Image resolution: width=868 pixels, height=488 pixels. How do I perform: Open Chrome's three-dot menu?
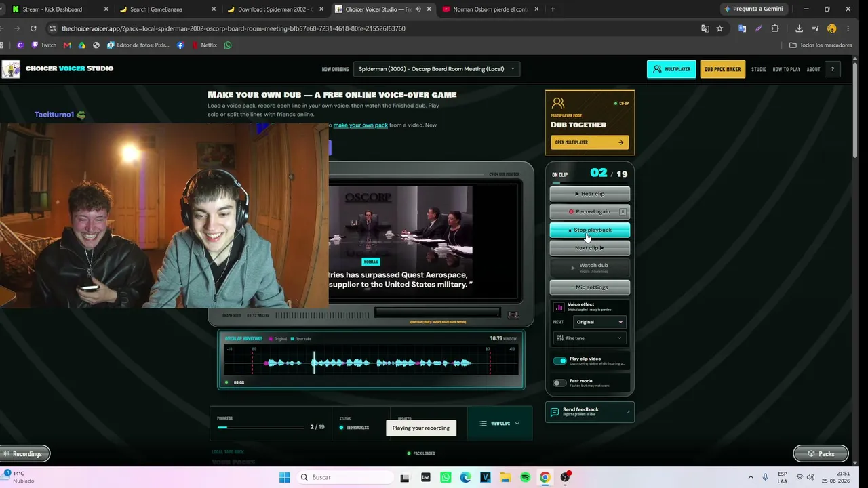tap(848, 28)
